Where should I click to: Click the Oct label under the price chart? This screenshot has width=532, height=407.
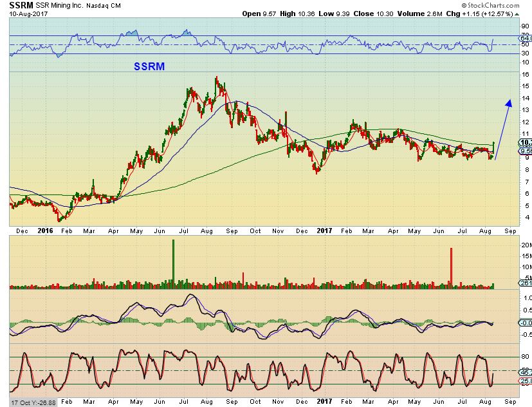coord(255,231)
